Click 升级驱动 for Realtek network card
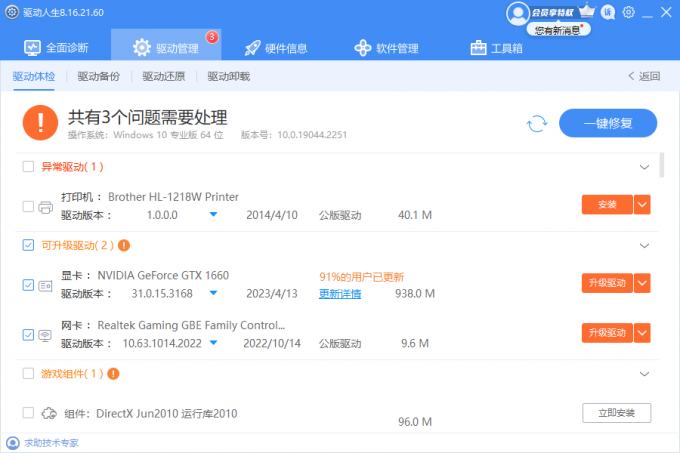The height and width of the screenshot is (453, 680). [607, 333]
